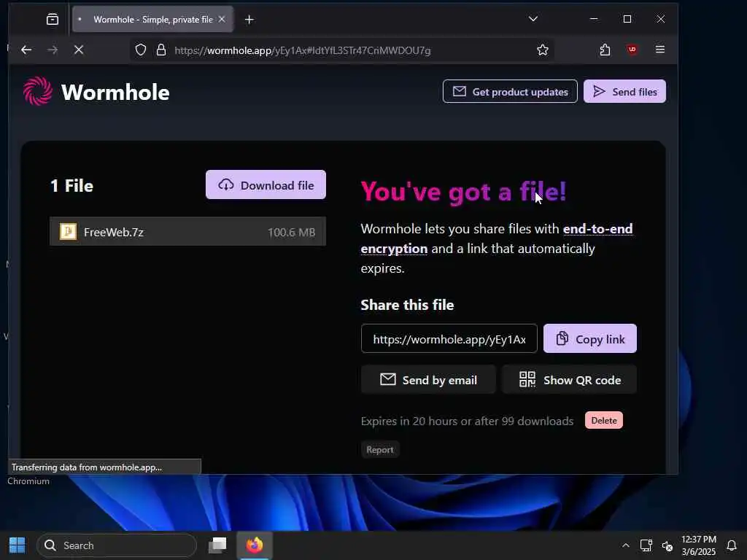
Task: Stop loading the page
Action: tap(79, 50)
